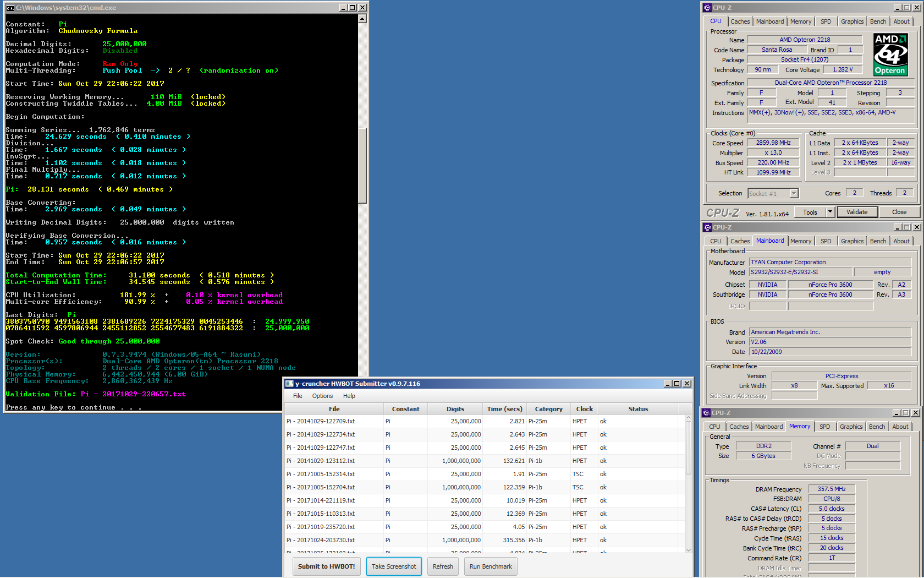Click the Refresh button
The width and height of the screenshot is (924, 578).
443,566
